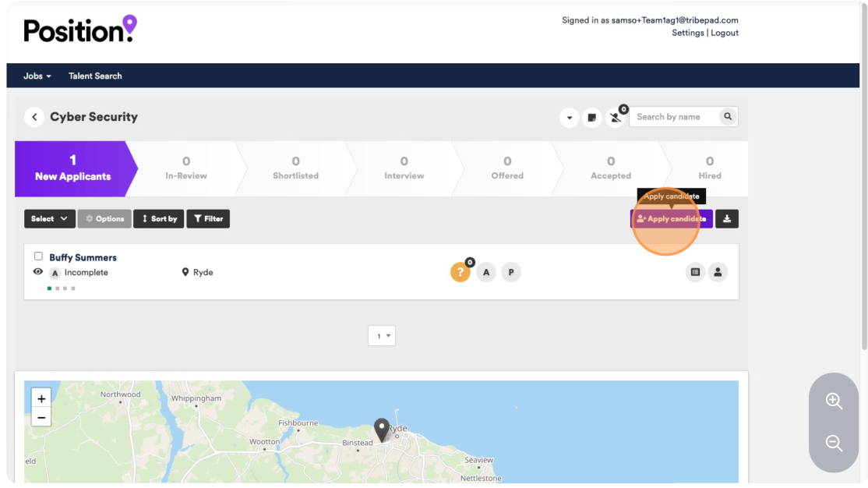868x488 pixels.
Task: Tick the checkbox for Buffy Summers
Action: pos(38,256)
